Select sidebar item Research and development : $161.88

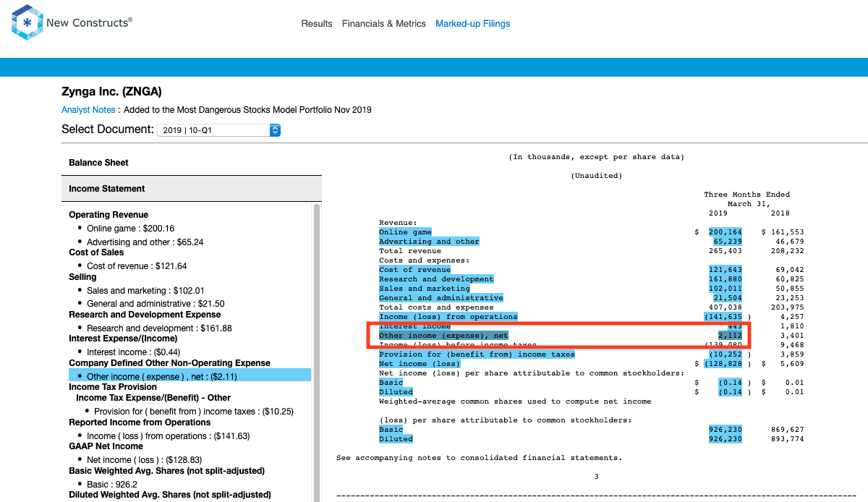[159, 328]
